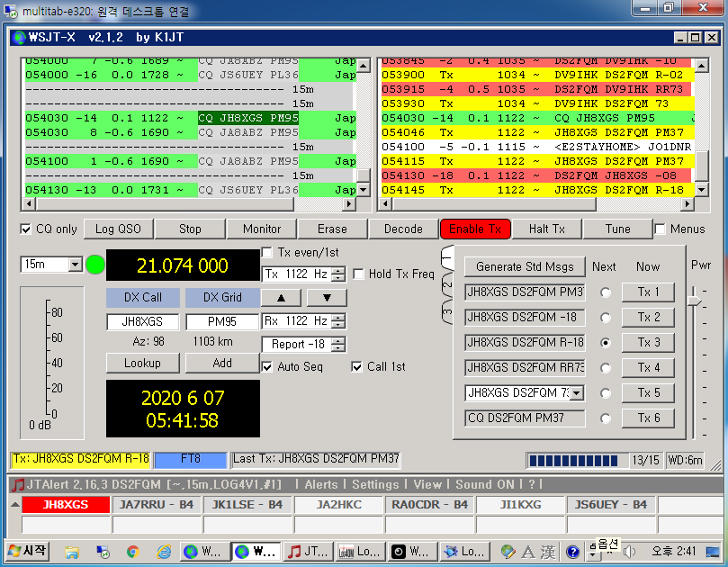Click the Stop button
728x567 pixels.
(190, 229)
